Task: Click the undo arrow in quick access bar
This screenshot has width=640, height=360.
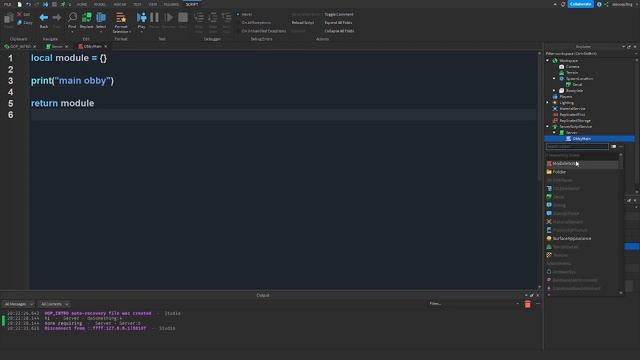Action: (x=28, y=4)
